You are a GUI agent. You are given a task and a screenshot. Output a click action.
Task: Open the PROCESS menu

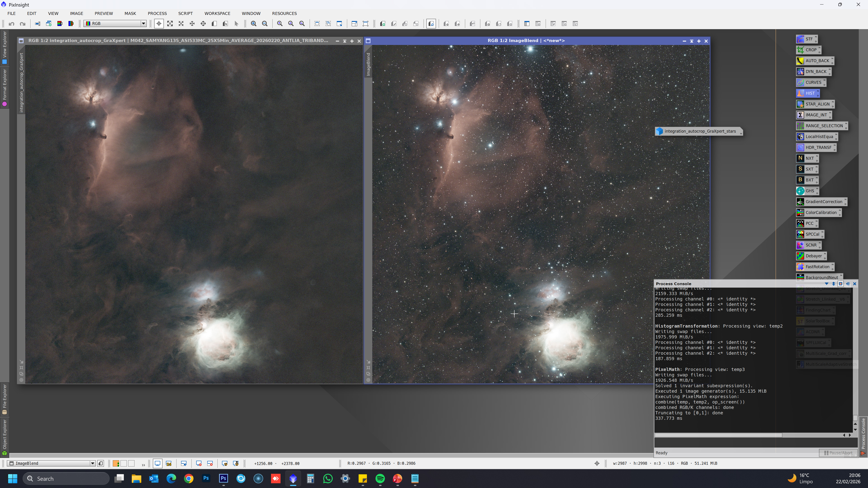(x=157, y=14)
